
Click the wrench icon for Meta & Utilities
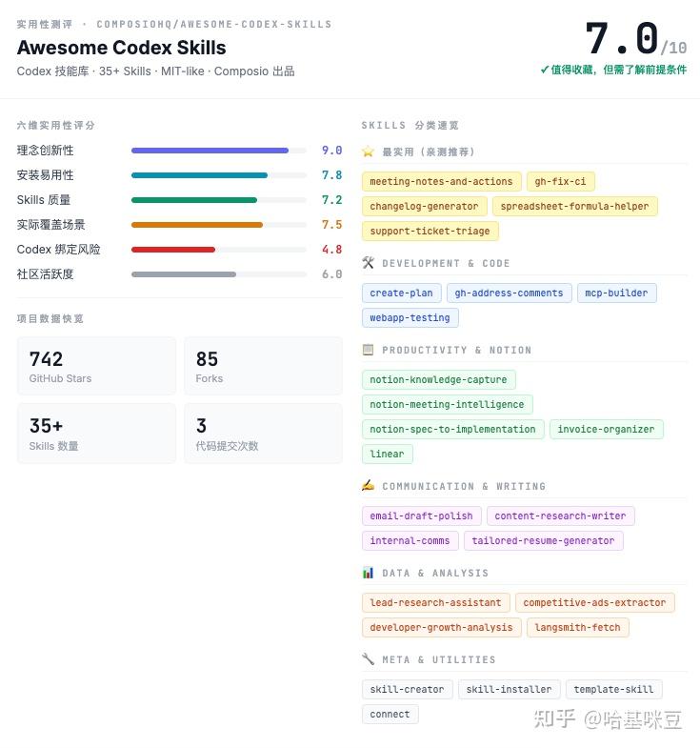click(x=368, y=659)
